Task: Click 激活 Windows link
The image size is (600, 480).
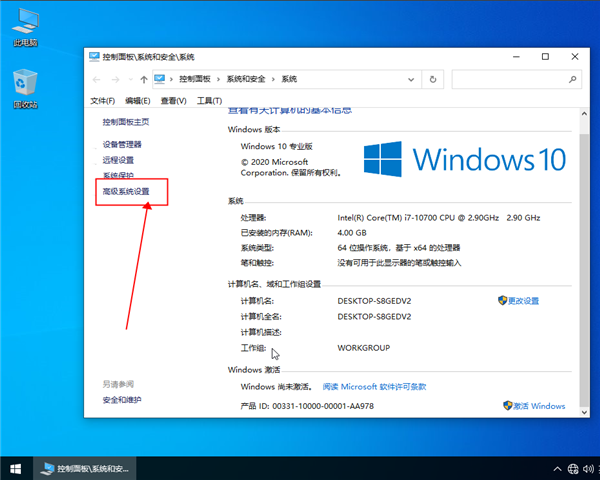Action: (540, 406)
